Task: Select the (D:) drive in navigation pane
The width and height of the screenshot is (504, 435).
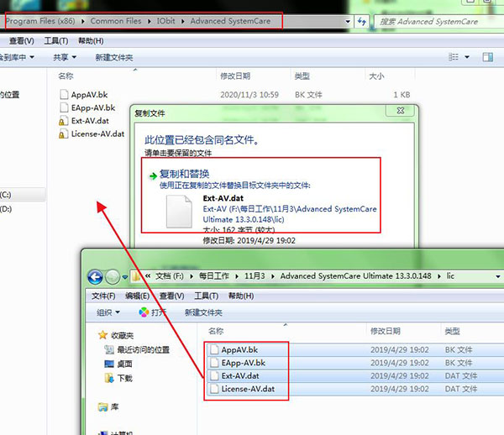Action: pos(6,209)
